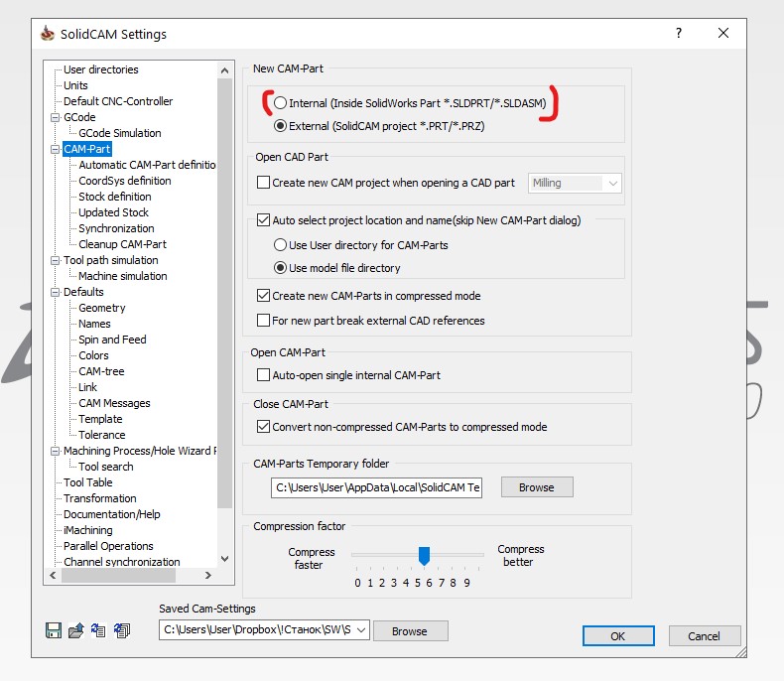
Task: Select Tool search item
Action: click(106, 467)
